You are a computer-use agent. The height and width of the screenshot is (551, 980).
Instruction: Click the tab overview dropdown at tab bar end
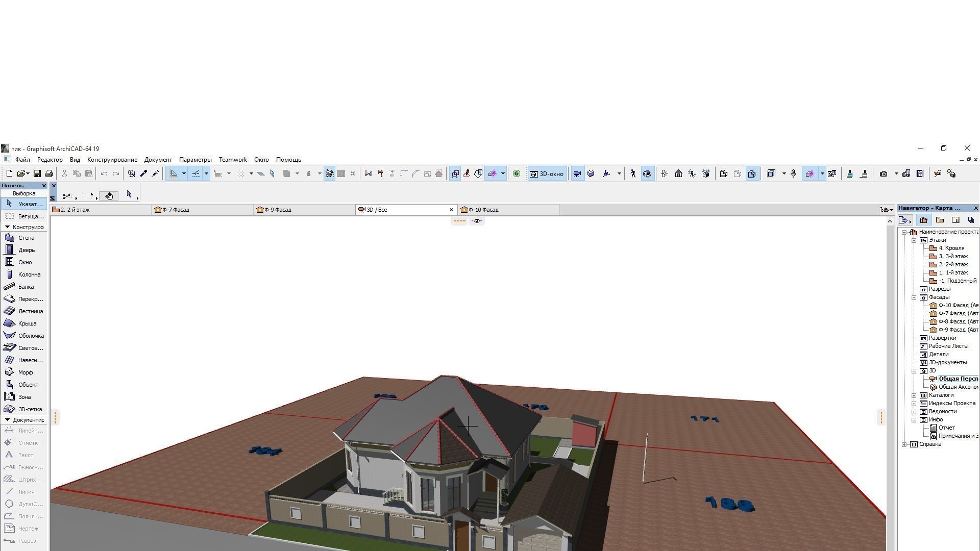point(887,210)
